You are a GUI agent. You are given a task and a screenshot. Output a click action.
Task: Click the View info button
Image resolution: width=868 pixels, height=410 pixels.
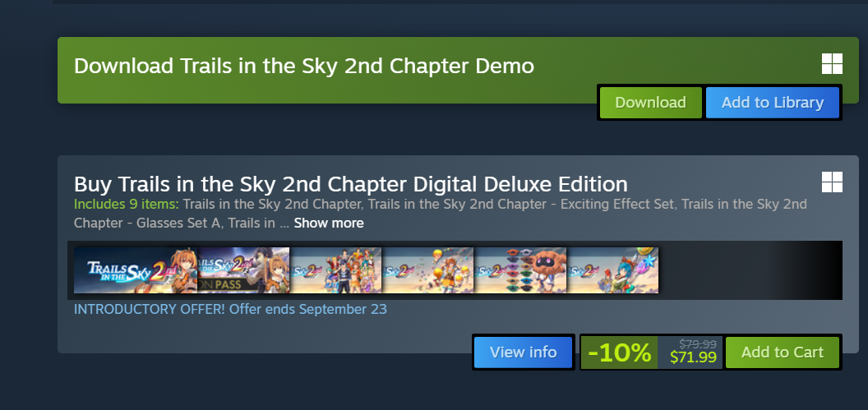(x=523, y=352)
